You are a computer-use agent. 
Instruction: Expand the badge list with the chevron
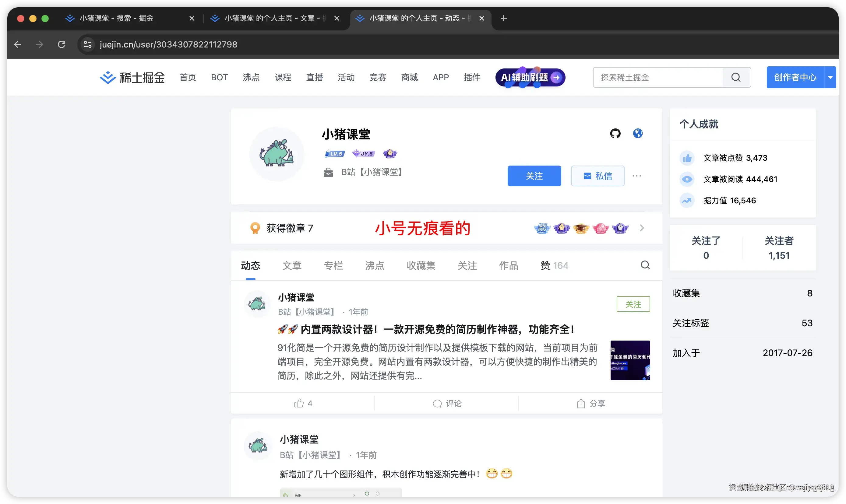[x=641, y=228]
